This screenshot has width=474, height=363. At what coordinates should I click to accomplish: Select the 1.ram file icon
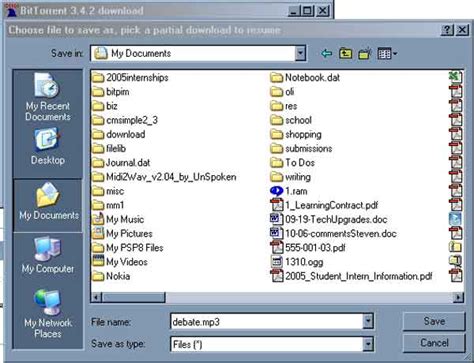pos(276,191)
